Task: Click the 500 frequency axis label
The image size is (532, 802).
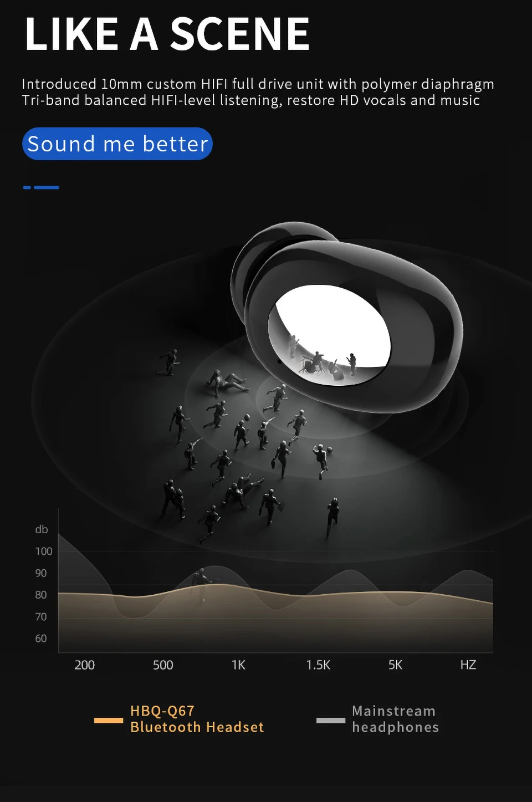Action: point(163,665)
